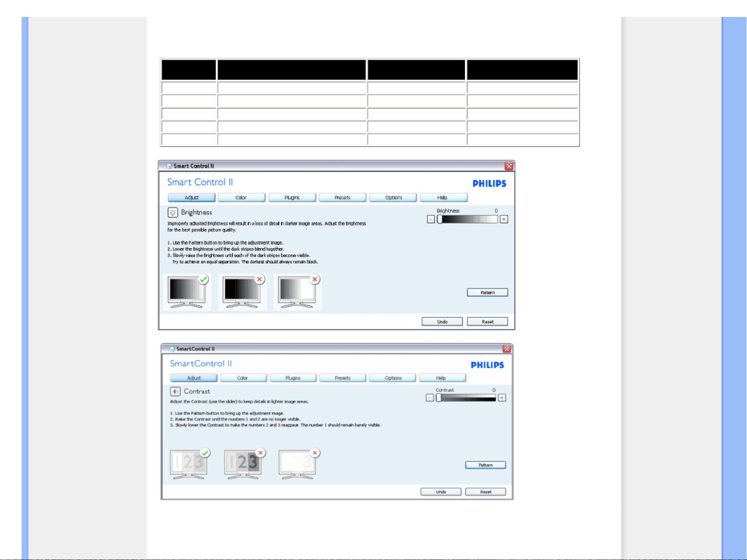The height and width of the screenshot is (560, 747).
Task: Click the Contrast slider track
Action: 466,398
